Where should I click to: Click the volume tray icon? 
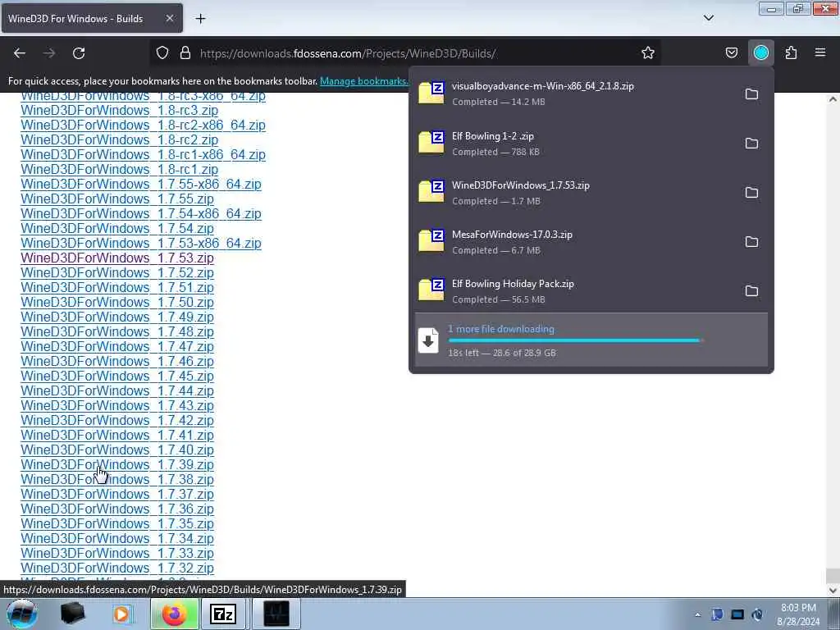[757, 614]
